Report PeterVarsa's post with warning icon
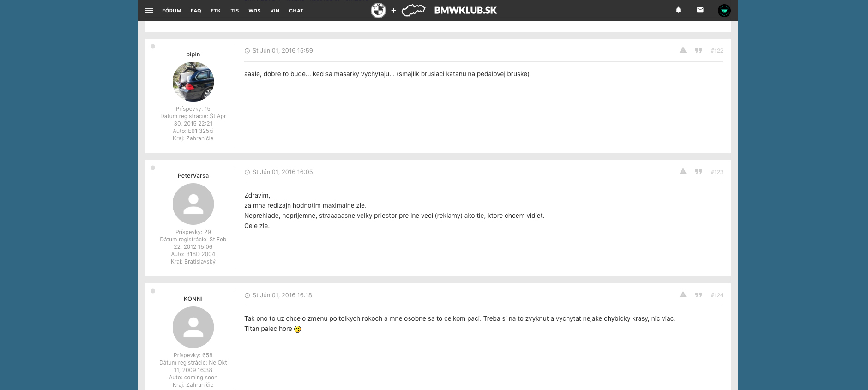This screenshot has width=868, height=390. (x=683, y=172)
